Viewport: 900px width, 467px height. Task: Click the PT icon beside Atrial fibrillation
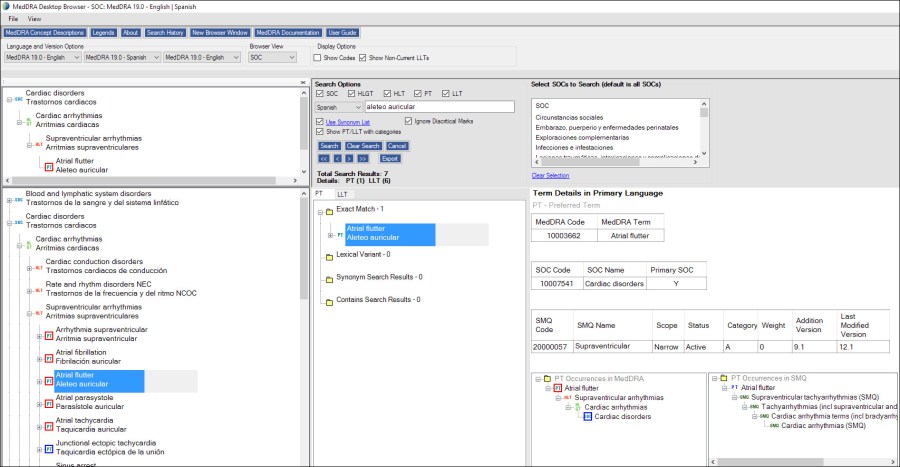[48, 358]
